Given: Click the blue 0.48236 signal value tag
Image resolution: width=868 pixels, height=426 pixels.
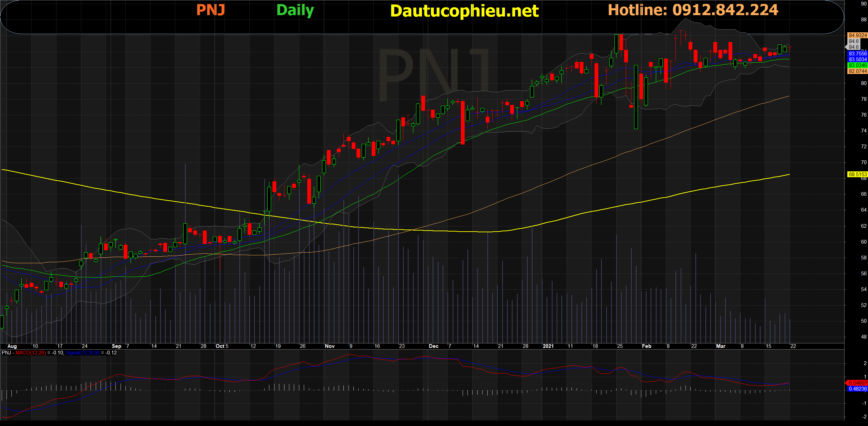Looking at the screenshot, I should [x=857, y=388].
